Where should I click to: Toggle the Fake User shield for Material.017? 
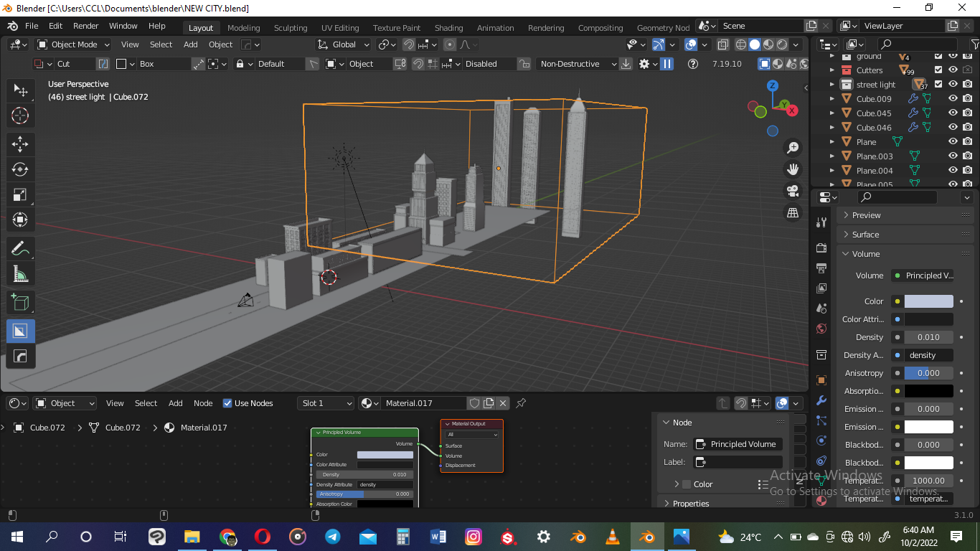click(474, 403)
